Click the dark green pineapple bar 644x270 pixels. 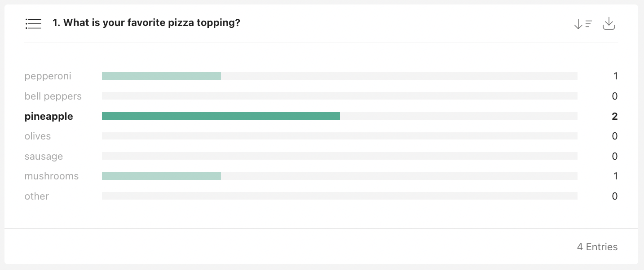[x=221, y=116]
